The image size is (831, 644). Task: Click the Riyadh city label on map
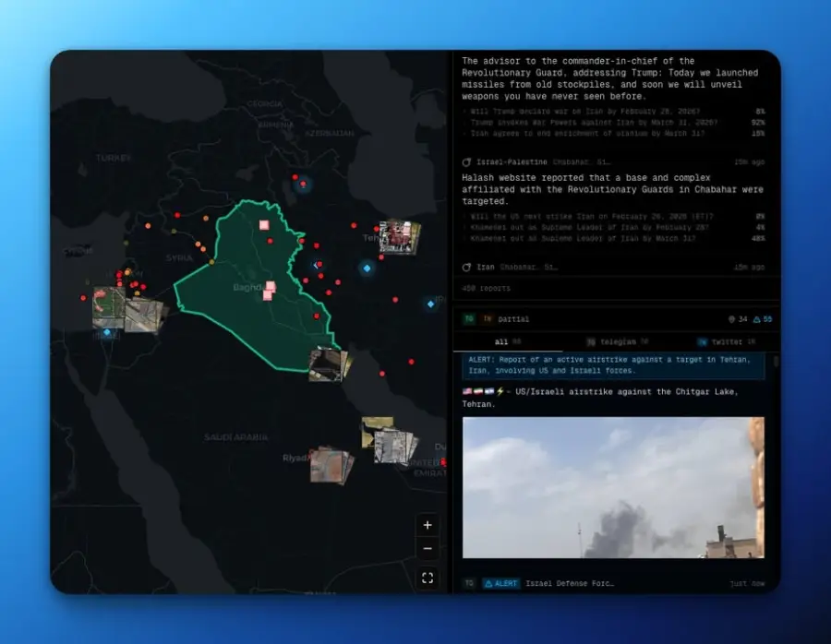coord(295,458)
